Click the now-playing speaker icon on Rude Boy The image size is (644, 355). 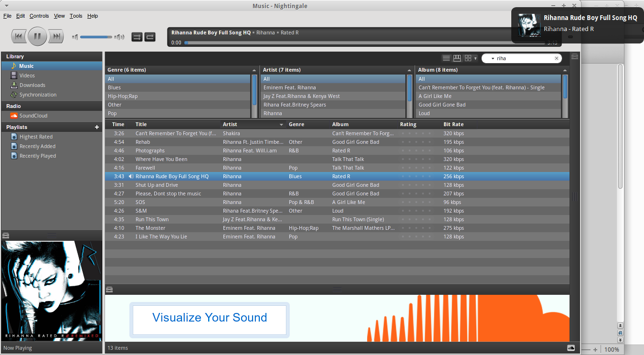pos(131,176)
